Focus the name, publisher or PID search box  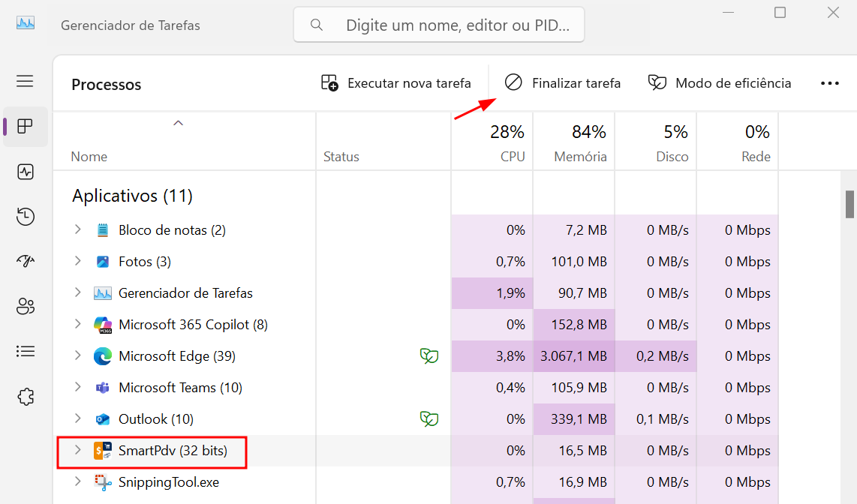439,25
